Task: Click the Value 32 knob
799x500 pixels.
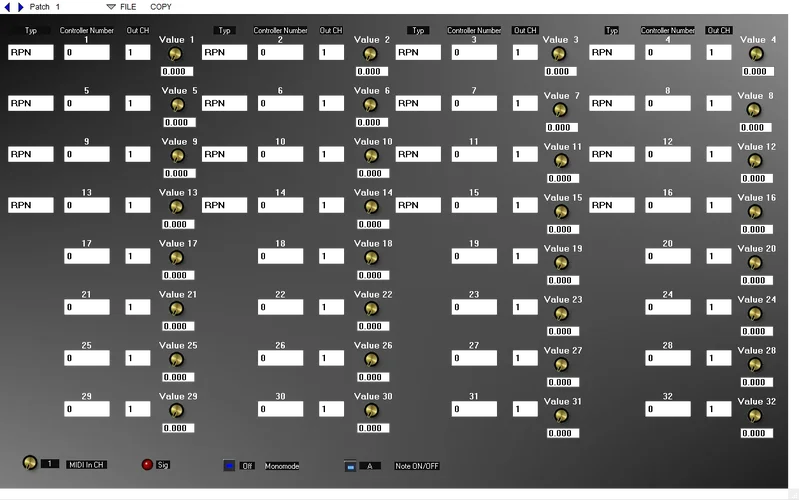Action: (x=755, y=415)
